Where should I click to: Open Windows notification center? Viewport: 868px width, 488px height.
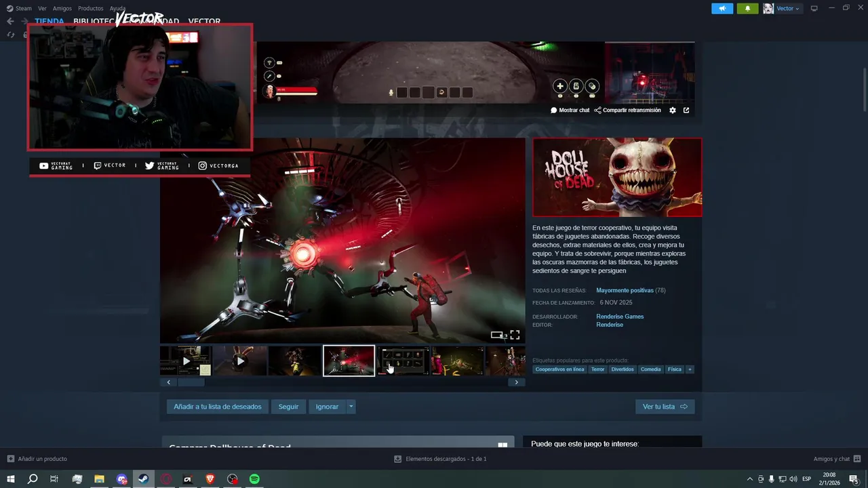point(854,479)
